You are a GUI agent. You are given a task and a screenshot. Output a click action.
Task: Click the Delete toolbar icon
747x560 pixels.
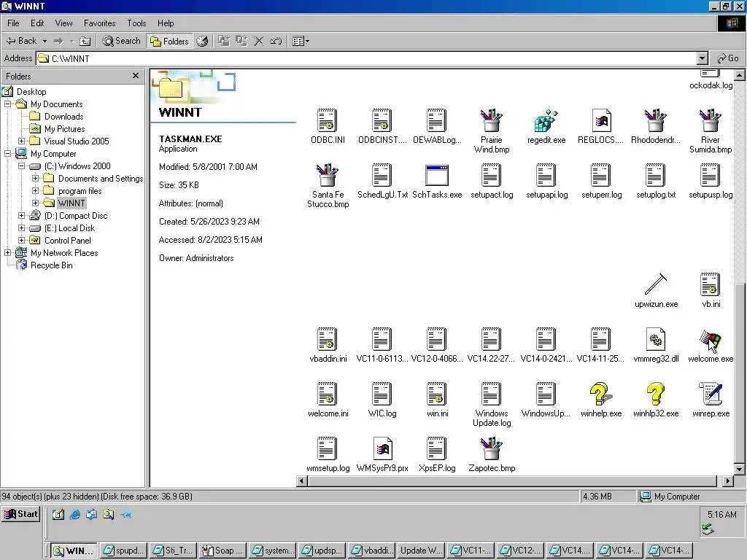pyautogui.click(x=259, y=41)
